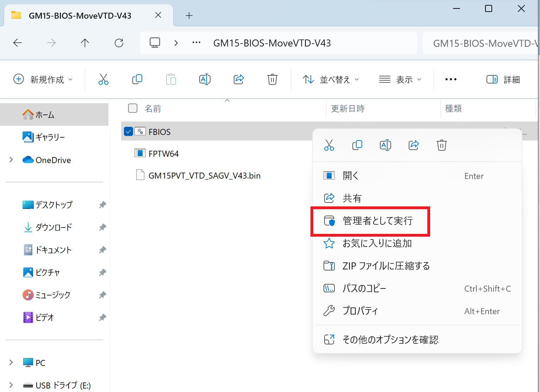This screenshot has width=540, height=392.
Task: Select the Rename icon on the toolbar
Action: pyautogui.click(x=205, y=79)
